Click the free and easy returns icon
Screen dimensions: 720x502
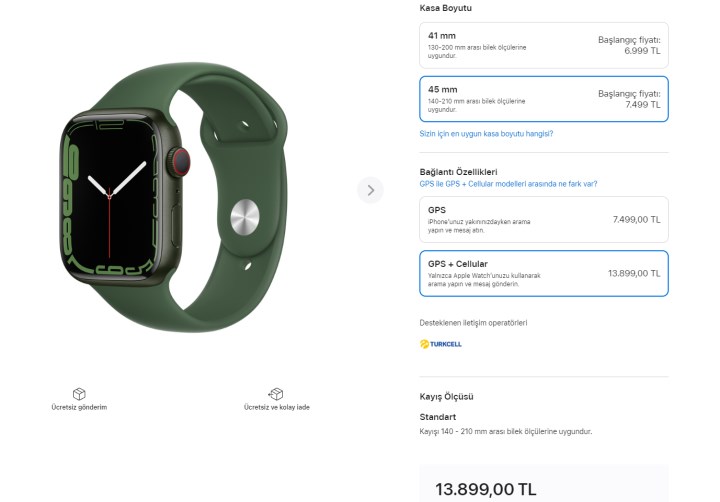point(276,394)
